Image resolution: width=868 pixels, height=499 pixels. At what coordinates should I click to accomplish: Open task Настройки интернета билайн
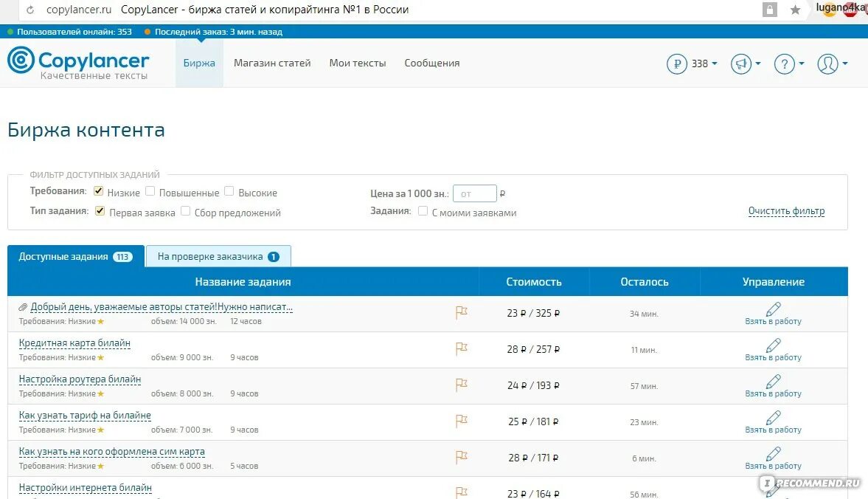(86, 488)
